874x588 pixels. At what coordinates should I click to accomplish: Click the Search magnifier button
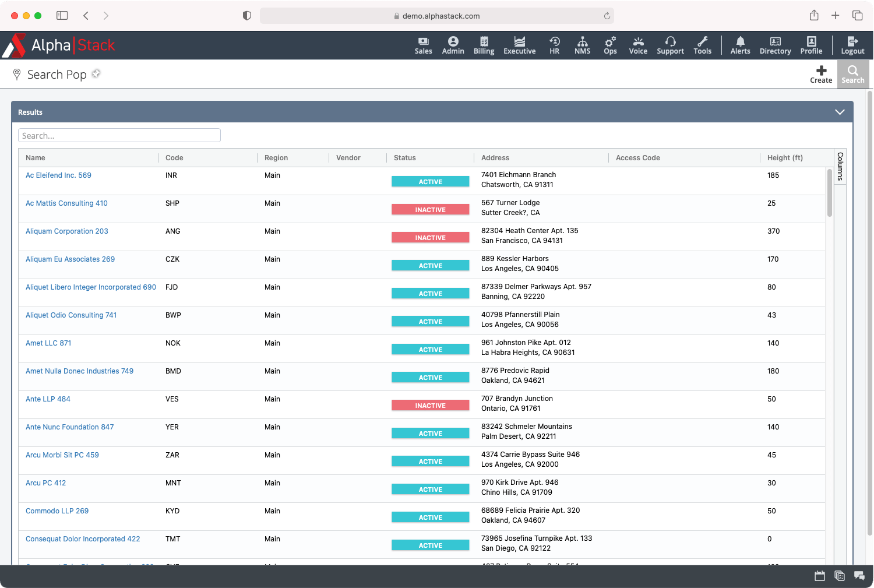[853, 75]
